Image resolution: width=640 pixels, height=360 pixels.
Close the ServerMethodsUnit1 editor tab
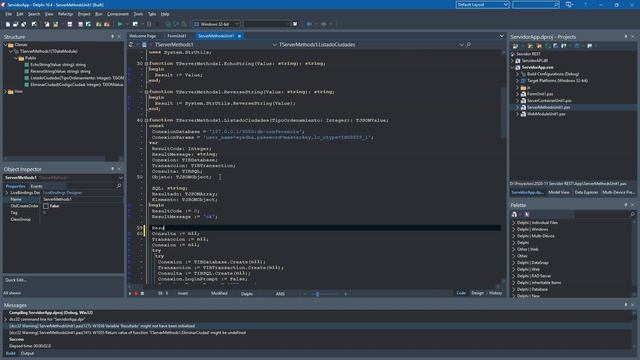tap(240, 36)
